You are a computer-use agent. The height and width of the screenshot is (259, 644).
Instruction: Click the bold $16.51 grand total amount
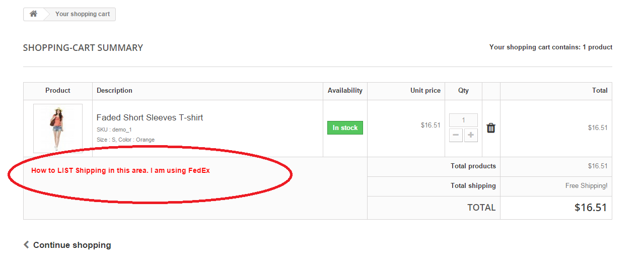click(x=590, y=208)
